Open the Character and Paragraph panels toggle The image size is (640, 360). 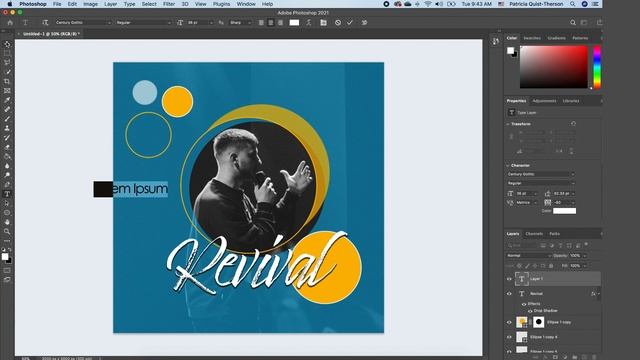323,22
